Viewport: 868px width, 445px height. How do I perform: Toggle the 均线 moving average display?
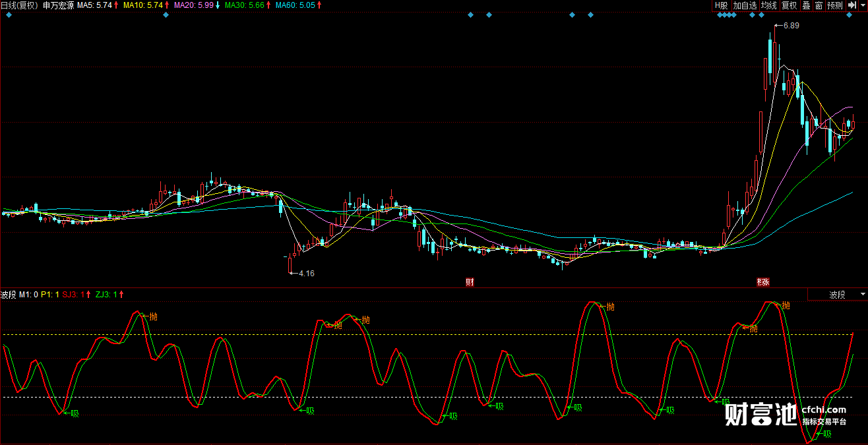point(769,5)
